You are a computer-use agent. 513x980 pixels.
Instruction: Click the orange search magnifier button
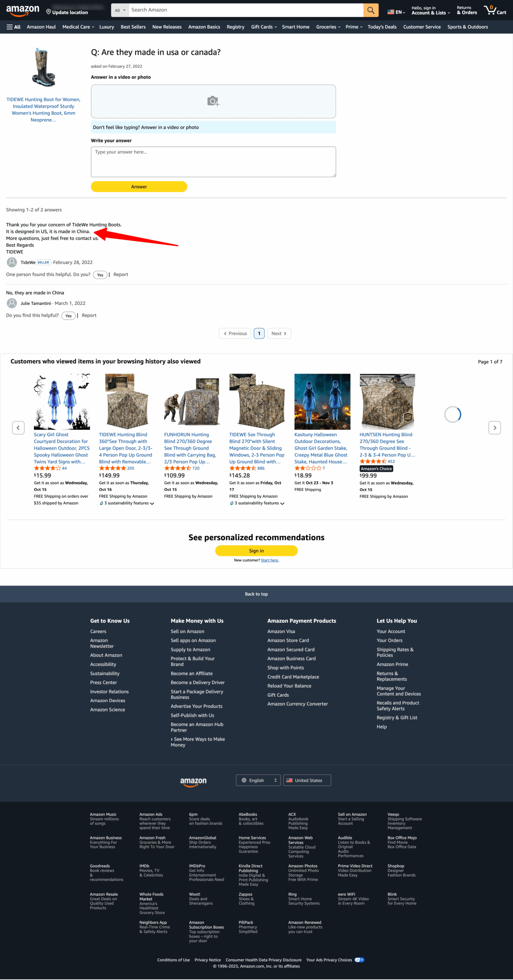pos(371,10)
